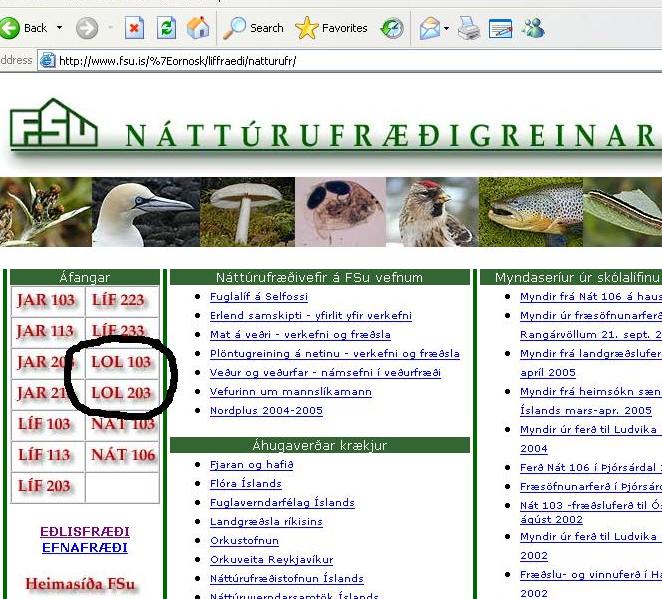
Task: Open the NÁT 106 course
Action: click(123, 455)
